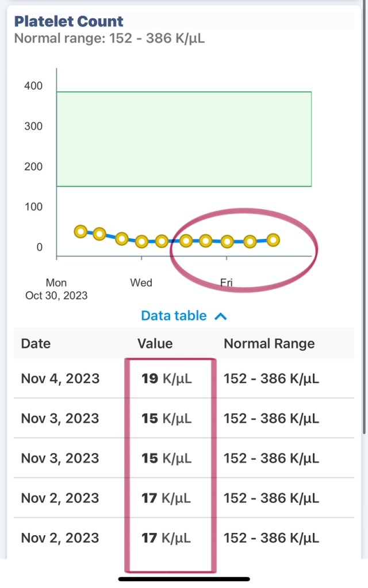Click the Date column header
This screenshot has width=368, height=588.
click(36, 343)
